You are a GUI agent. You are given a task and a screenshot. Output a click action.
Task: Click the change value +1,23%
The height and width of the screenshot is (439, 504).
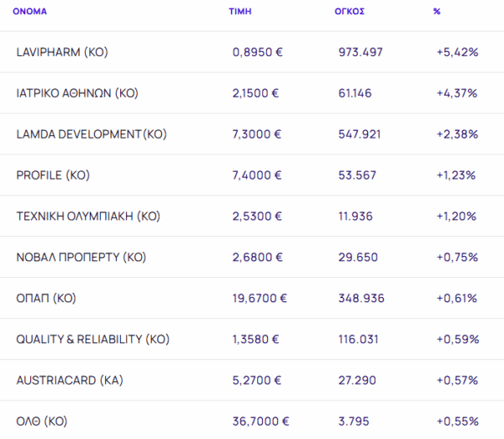click(x=456, y=175)
